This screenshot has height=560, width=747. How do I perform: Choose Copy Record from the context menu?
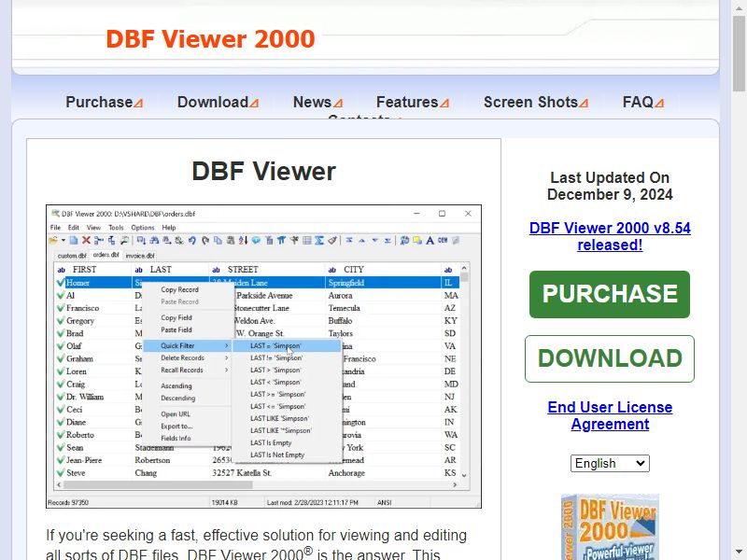(x=179, y=289)
